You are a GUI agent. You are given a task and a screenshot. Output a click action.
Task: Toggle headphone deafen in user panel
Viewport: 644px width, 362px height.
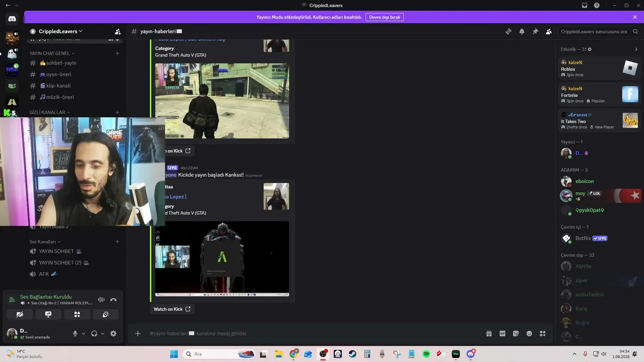(x=94, y=333)
